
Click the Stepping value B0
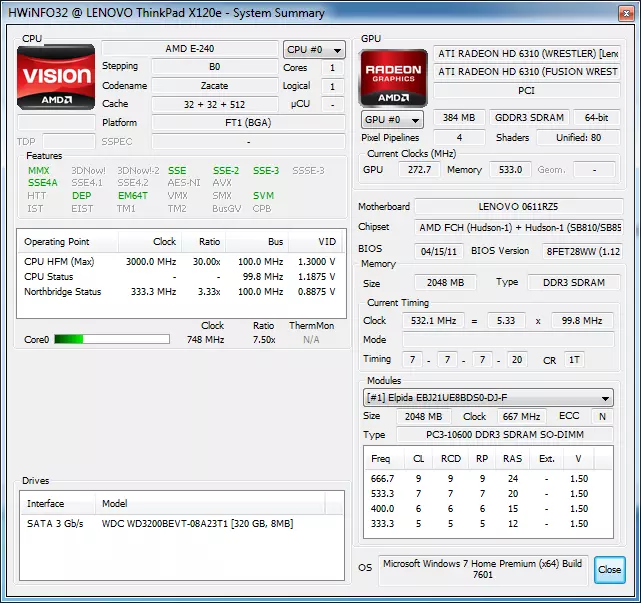[215, 67]
